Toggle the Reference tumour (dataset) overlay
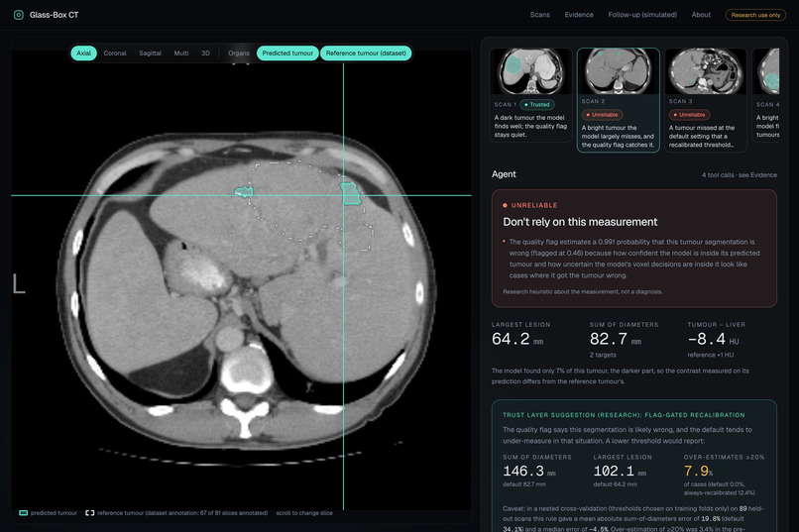The height and width of the screenshot is (532, 799). (366, 53)
